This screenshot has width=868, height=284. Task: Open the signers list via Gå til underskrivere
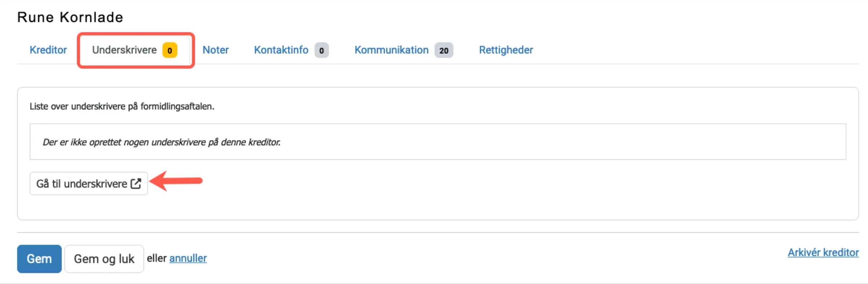point(88,183)
